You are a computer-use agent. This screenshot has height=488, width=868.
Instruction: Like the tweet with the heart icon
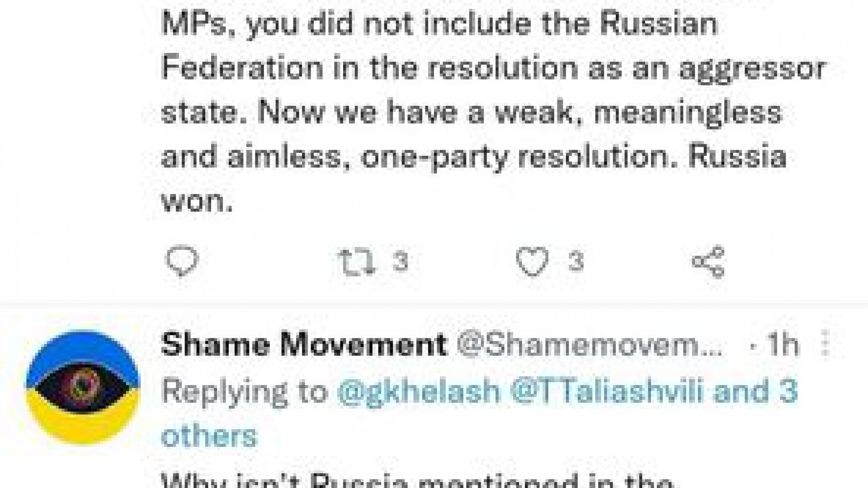coord(532,261)
